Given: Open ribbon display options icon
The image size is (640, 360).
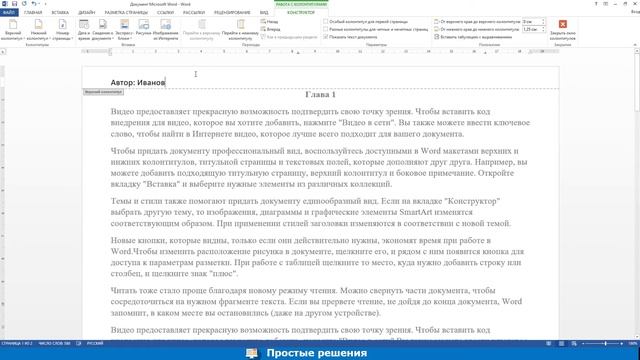Looking at the screenshot, I should tap(606, 4).
